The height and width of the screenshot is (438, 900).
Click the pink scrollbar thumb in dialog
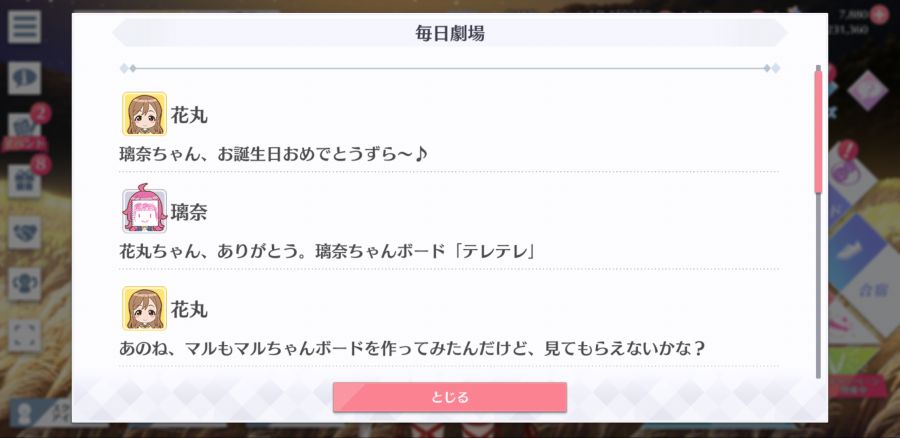click(x=818, y=131)
